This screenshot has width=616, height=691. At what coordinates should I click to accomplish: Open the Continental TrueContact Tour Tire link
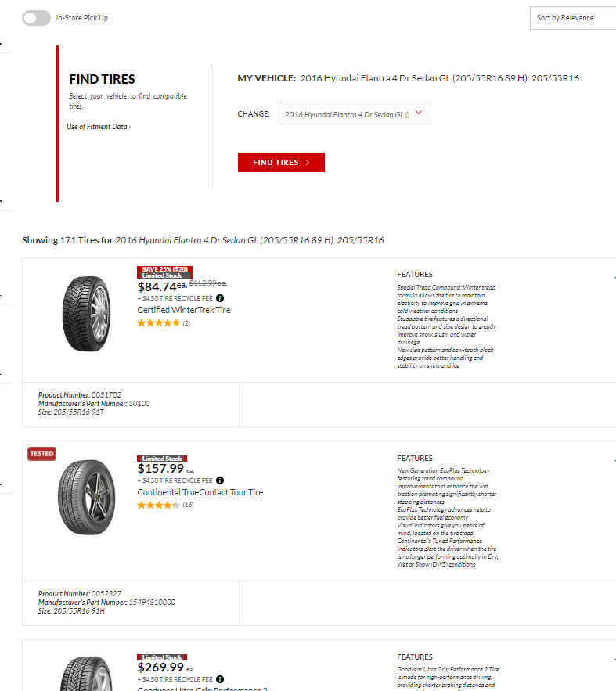pos(200,492)
